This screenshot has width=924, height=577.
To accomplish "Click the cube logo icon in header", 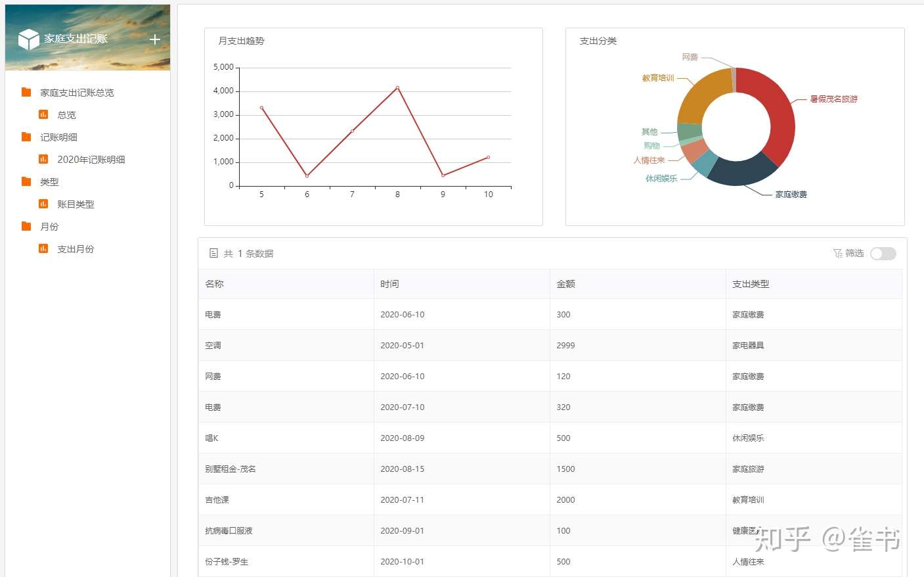I will (x=29, y=39).
